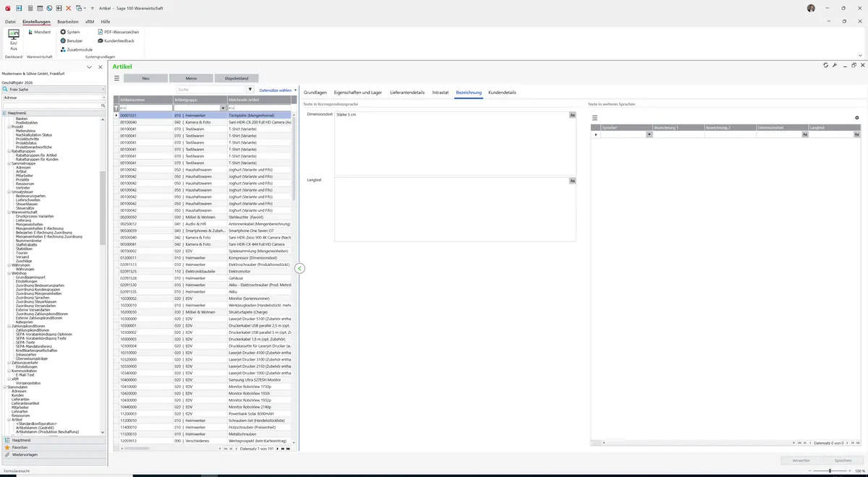Click the Neu button
The image size is (868, 477).
click(x=145, y=78)
